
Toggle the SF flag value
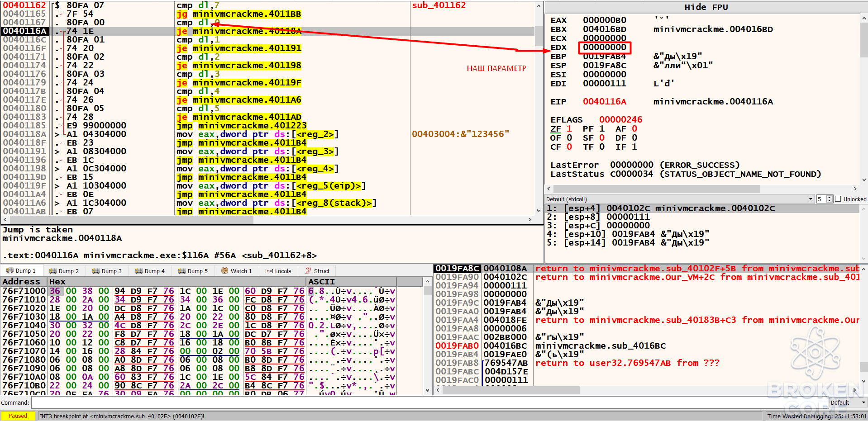point(602,138)
